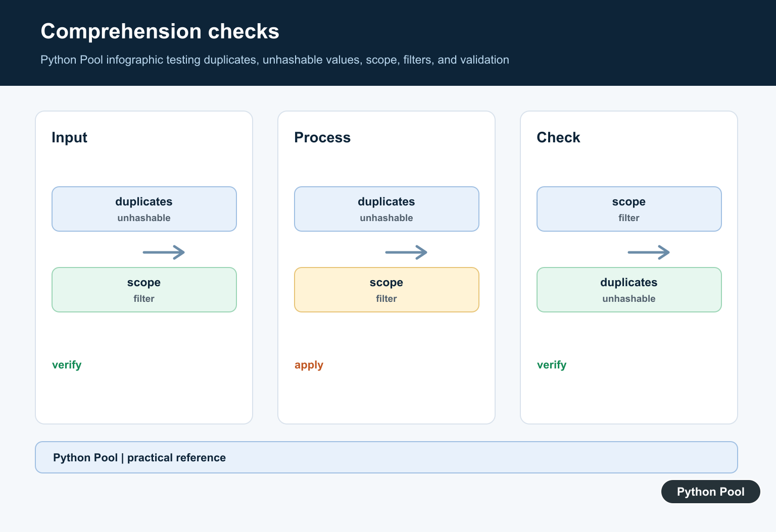Click the dark Python Pool badge
Image resolution: width=776 pixels, height=532 pixels.
pyautogui.click(x=711, y=492)
